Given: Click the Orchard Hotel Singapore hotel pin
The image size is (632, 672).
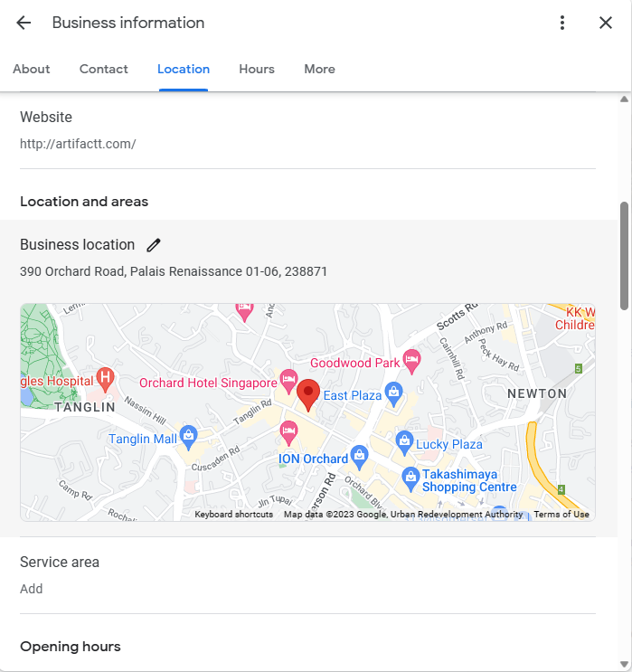Looking at the screenshot, I should (x=288, y=381).
